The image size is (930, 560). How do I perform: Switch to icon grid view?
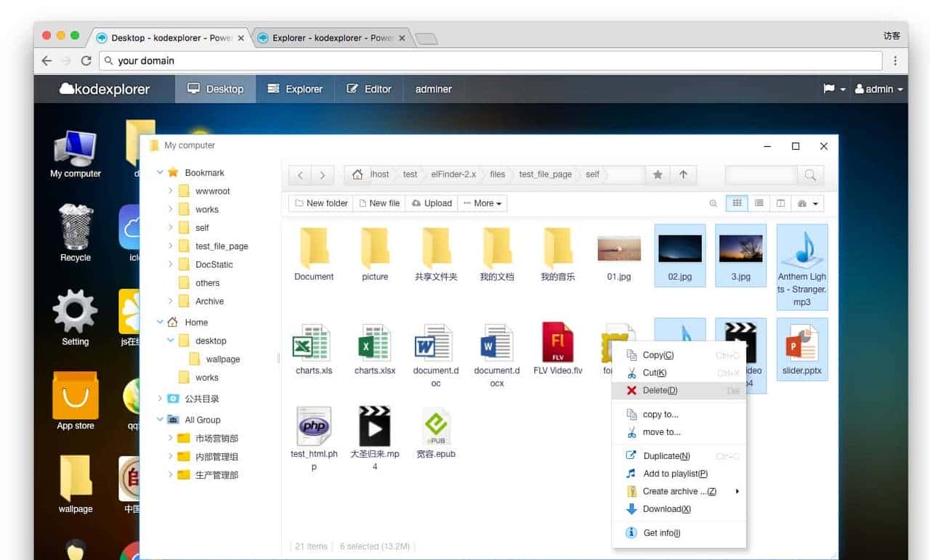(737, 203)
